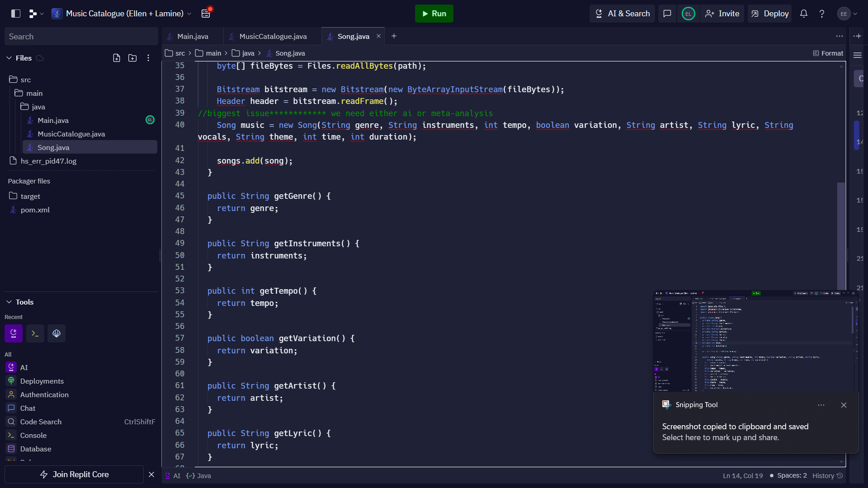
Task: Open the help question mark icon
Action: click(x=822, y=14)
